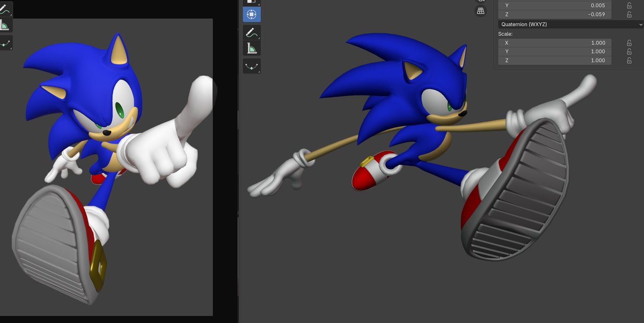644x323 pixels.
Task: Select the Breakdowner pose tool in right viewport
Action: [252, 66]
